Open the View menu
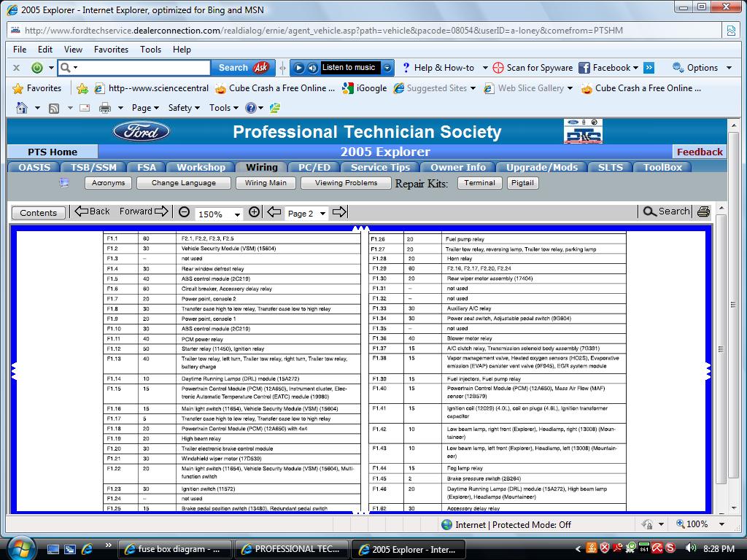This screenshot has width=747, height=560. tap(74, 50)
